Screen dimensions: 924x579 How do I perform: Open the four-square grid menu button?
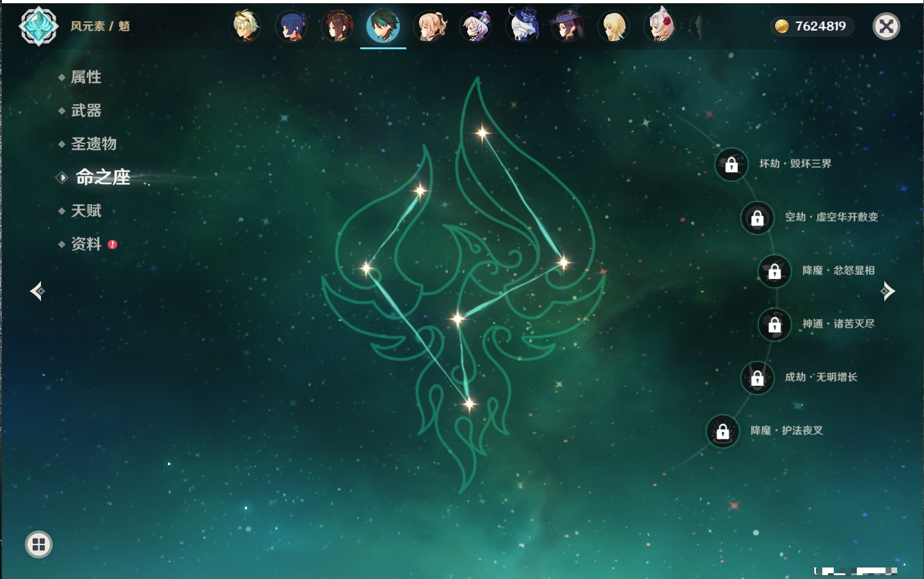39,544
